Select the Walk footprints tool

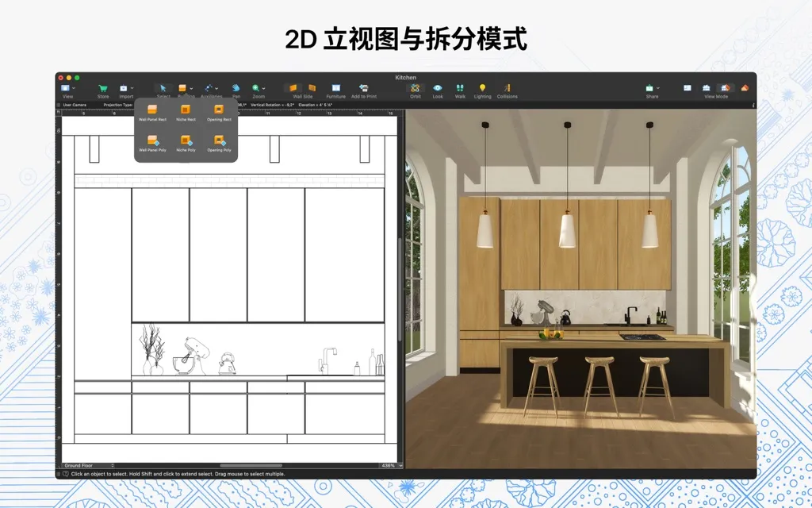tap(460, 88)
